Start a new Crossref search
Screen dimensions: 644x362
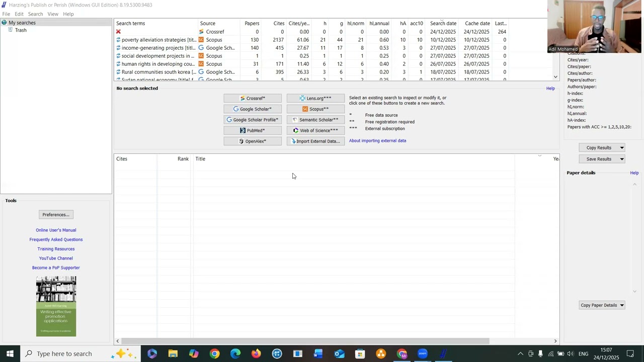253,99
